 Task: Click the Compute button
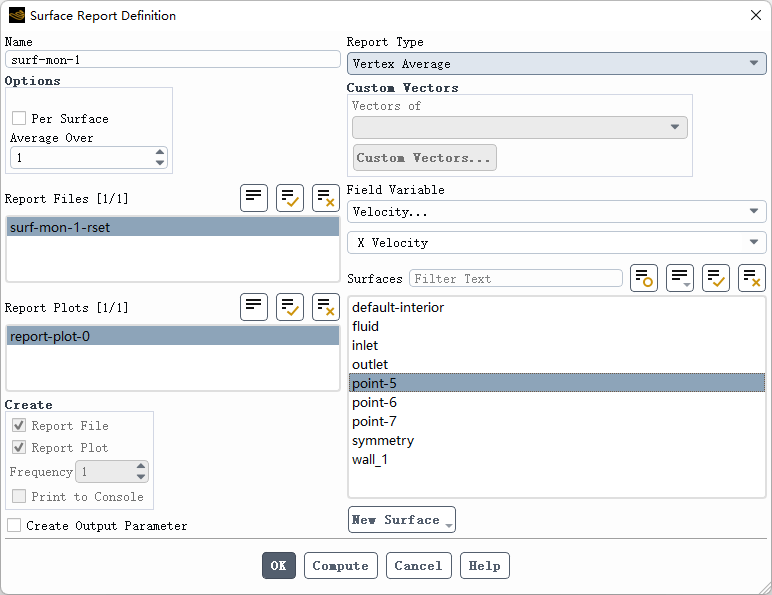point(341,565)
